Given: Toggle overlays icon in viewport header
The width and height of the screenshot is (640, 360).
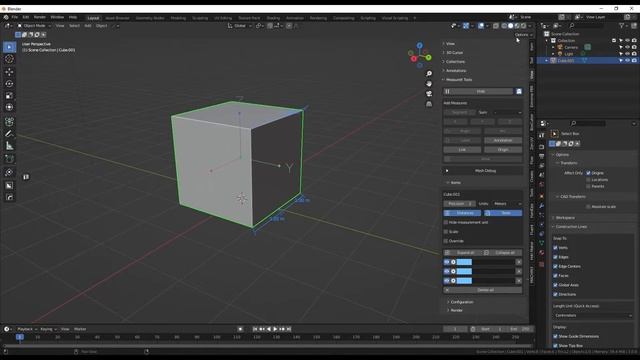Looking at the screenshot, I should click(x=481, y=26).
